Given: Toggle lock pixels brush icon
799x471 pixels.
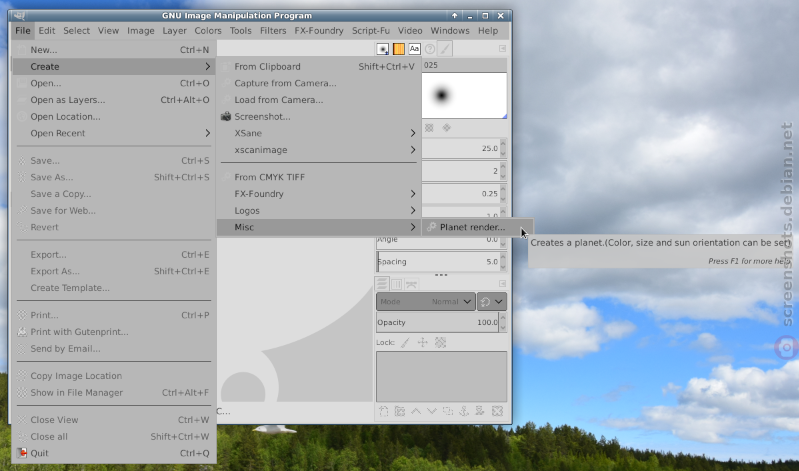Looking at the screenshot, I should point(406,343).
